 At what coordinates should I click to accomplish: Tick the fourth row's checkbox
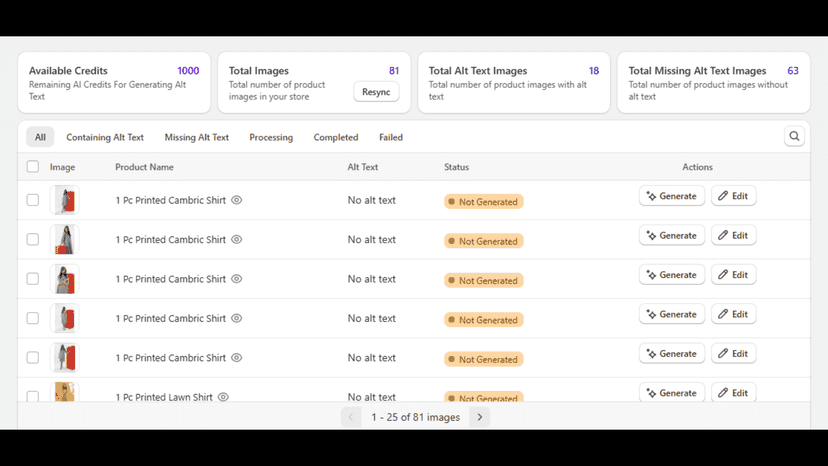point(33,318)
